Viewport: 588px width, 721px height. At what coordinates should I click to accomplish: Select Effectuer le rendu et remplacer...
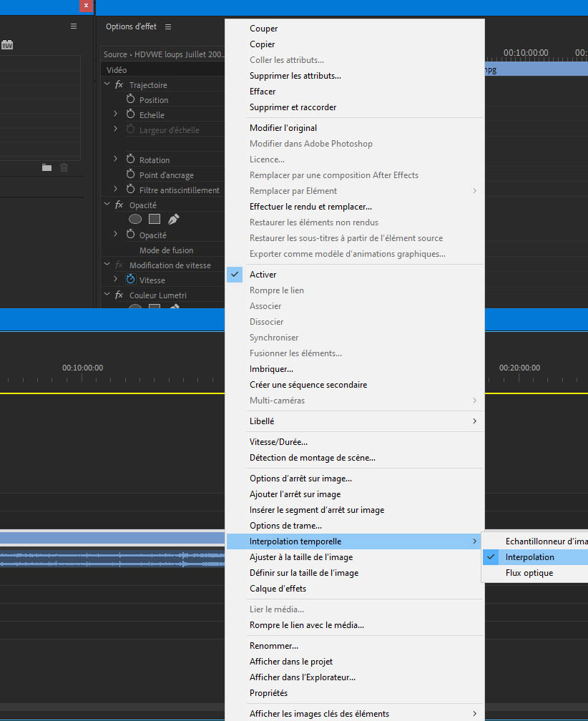[x=355, y=207]
